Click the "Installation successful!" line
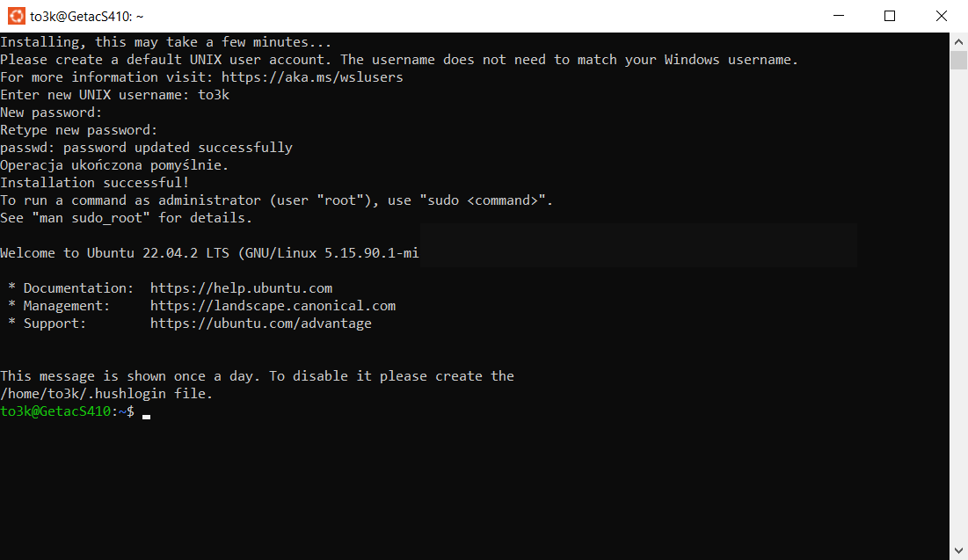 pos(94,183)
